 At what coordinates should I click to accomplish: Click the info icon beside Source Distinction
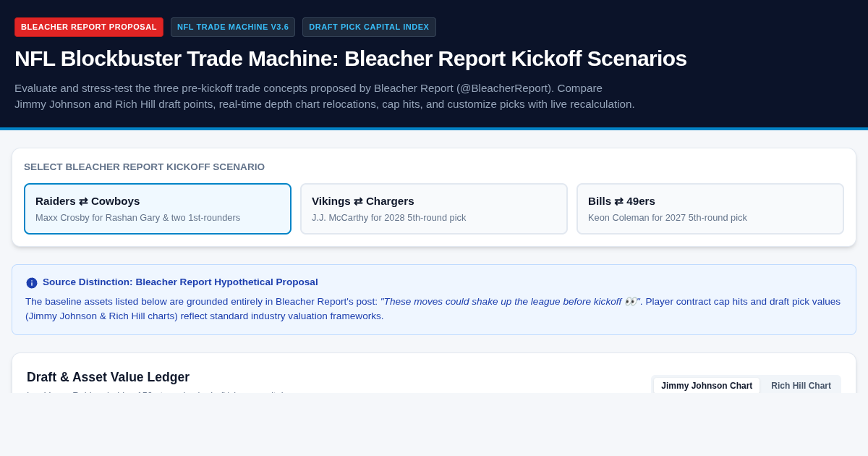[32, 283]
